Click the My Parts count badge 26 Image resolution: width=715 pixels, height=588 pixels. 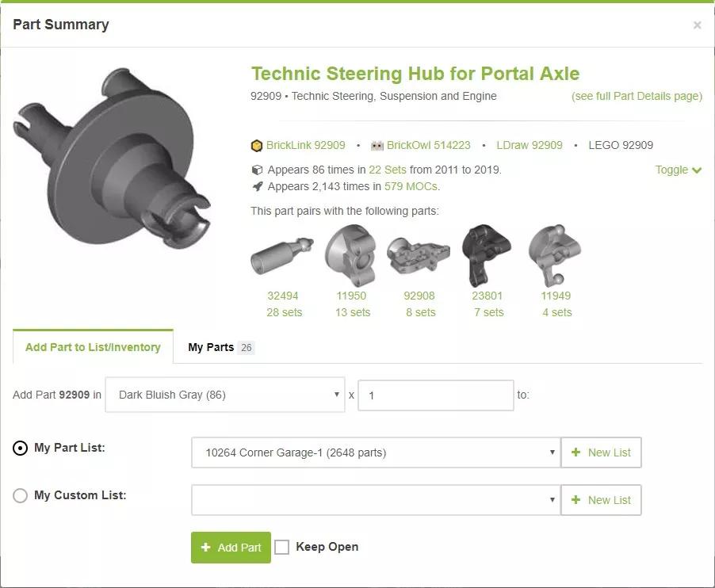pyautogui.click(x=247, y=348)
